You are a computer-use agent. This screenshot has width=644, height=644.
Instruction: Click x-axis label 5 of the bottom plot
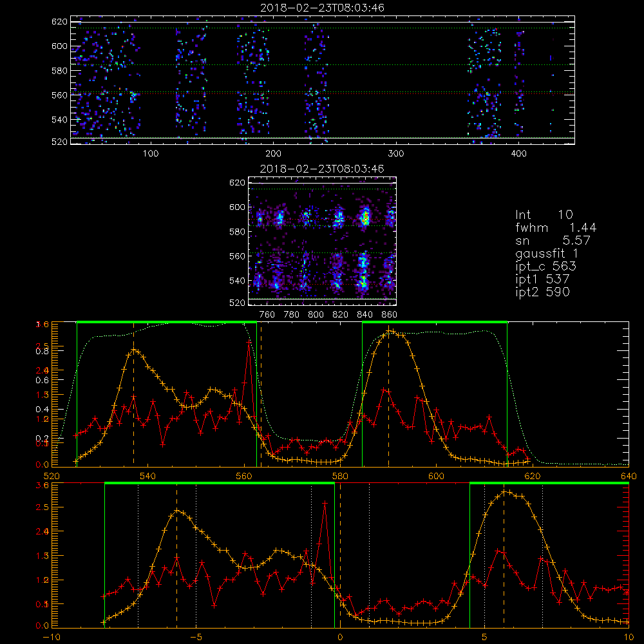coord(485,637)
